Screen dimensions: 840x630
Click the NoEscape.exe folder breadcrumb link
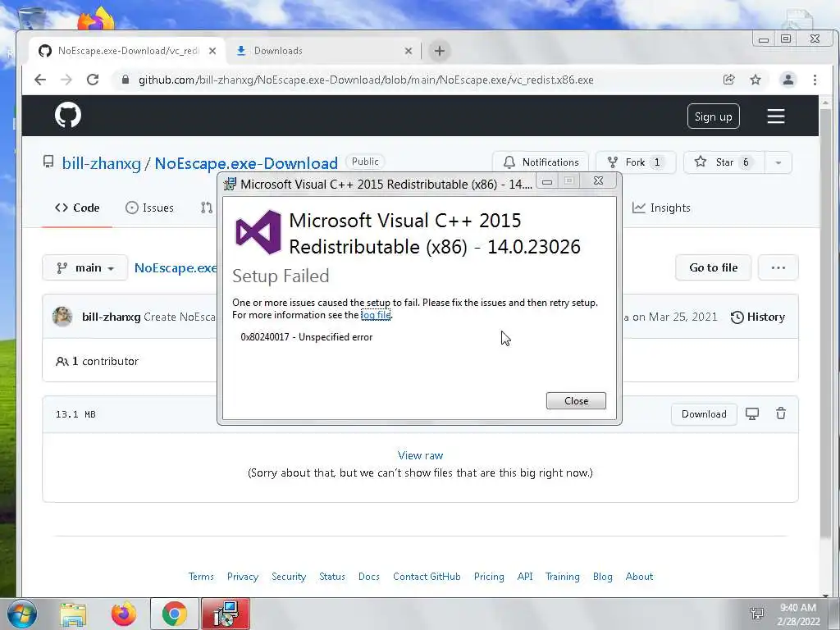[x=176, y=268]
